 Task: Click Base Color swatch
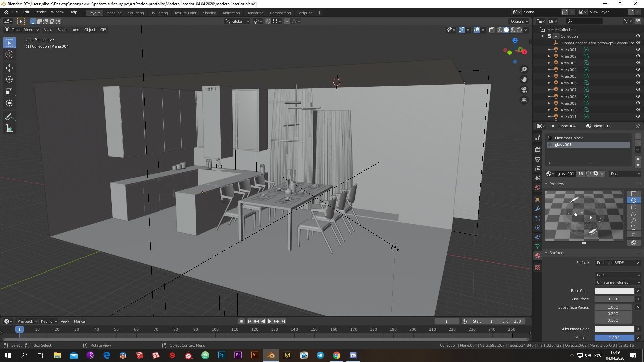[x=614, y=291]
